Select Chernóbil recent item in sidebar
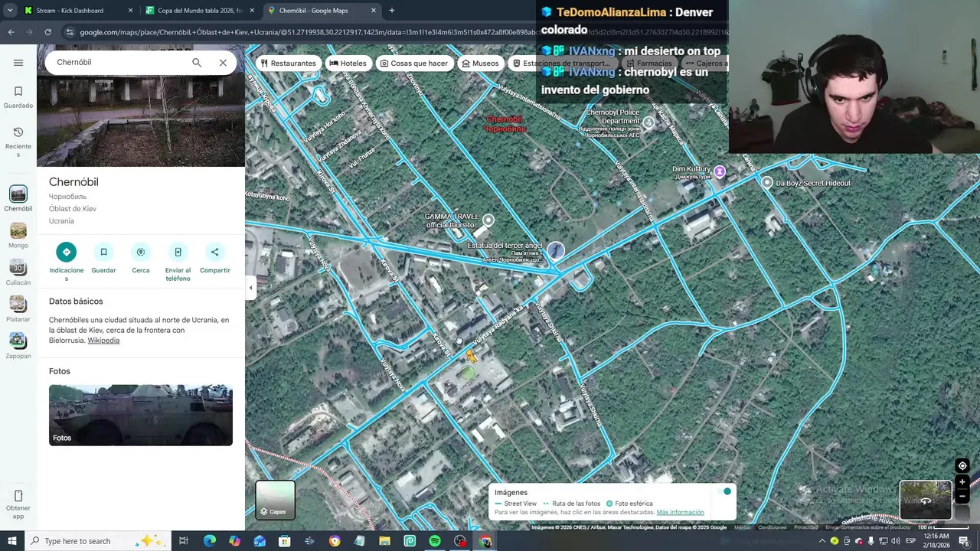 coord(18,198)
